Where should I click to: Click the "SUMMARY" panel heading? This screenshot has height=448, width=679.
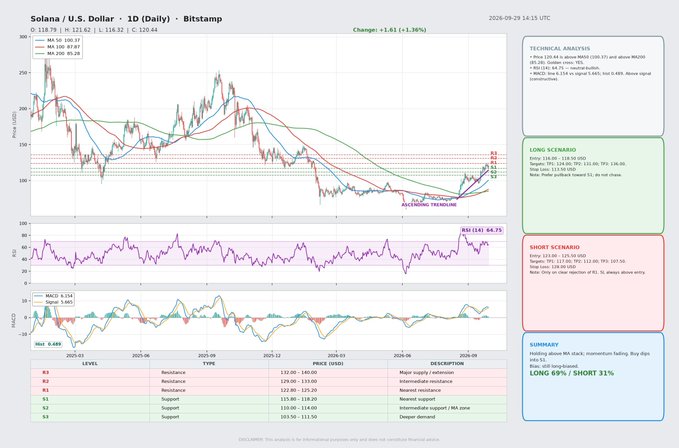[x=544, y=345]
